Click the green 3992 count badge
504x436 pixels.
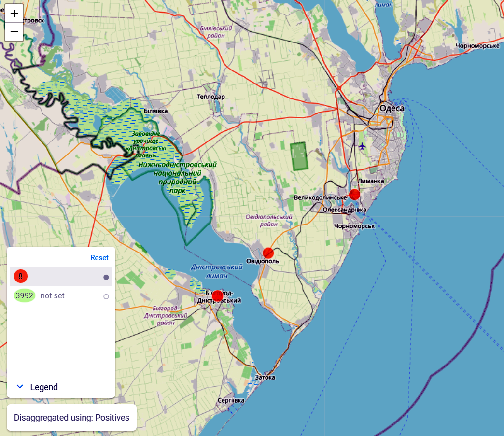[25, 295]
